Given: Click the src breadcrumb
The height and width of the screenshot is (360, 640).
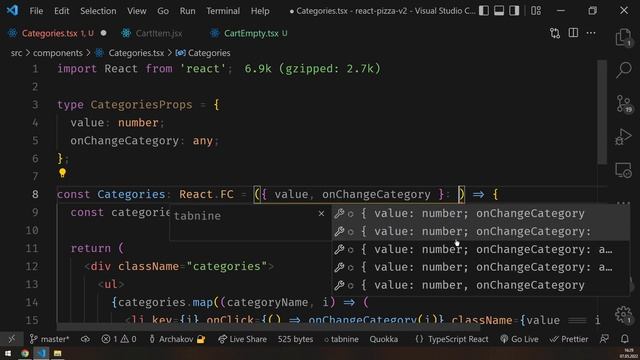Looking at the screenshot, I should click(x=16, y=53).
